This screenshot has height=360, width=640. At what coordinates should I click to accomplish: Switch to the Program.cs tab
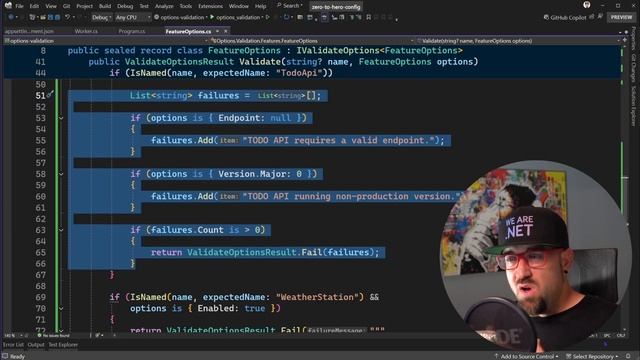point(131,31)
